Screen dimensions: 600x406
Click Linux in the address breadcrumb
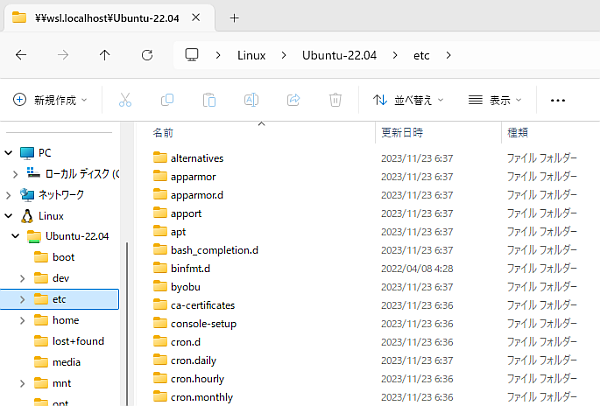coord(251,55)
